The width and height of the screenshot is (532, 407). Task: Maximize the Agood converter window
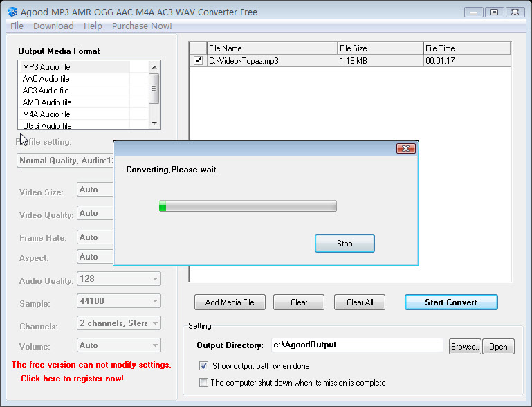tap(495, 12)
